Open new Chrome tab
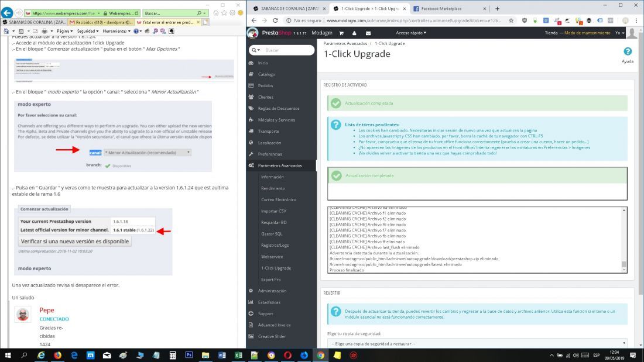 point(497,8)
